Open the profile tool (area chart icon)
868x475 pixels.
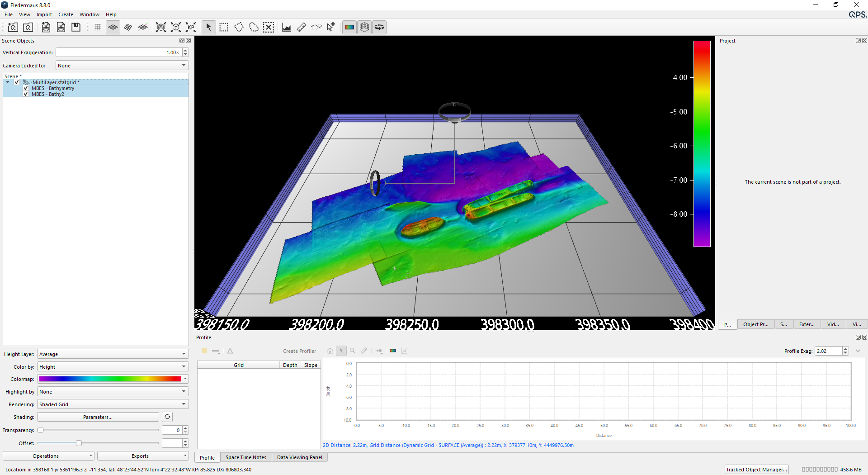[x=286, y=28]
